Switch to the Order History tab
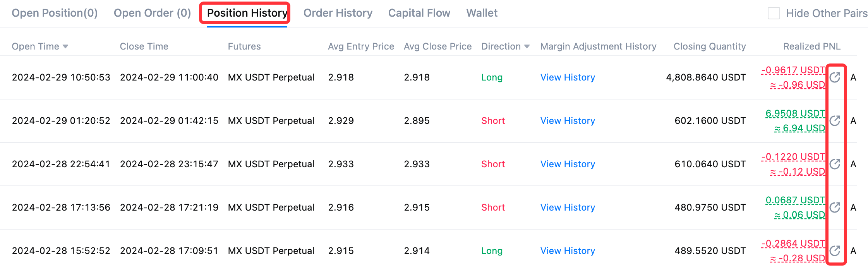This screenshot has height=271, width=868. (338, 13)
